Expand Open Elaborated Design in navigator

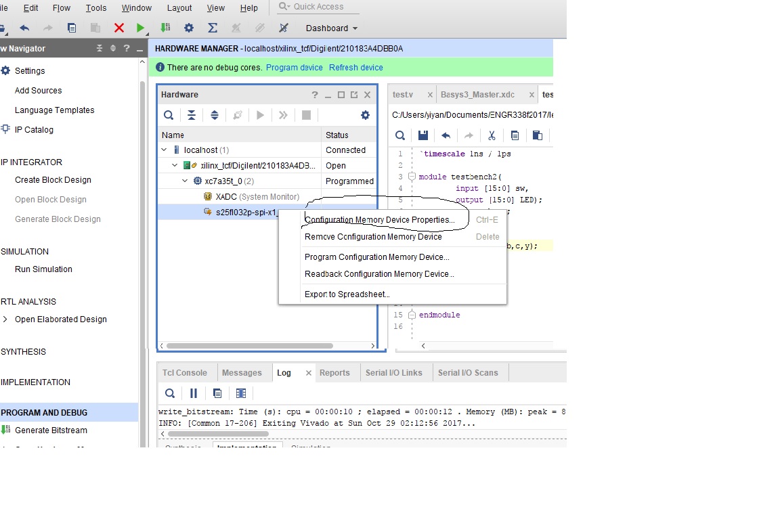coord(6,319)
